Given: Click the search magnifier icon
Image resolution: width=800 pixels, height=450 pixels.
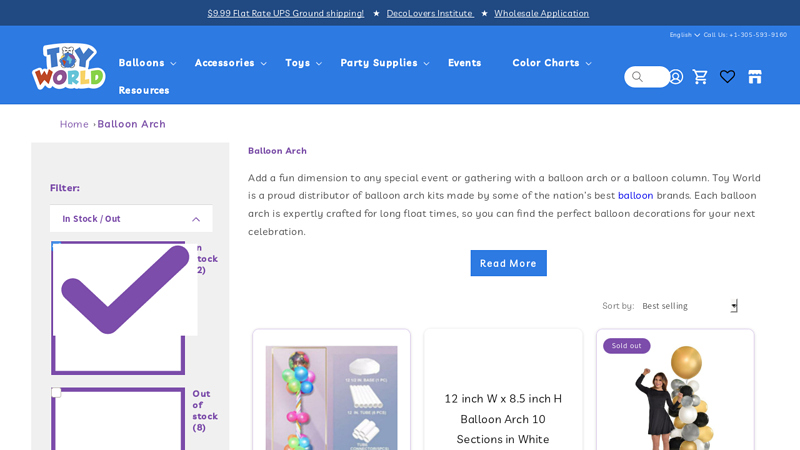Looking at the screenshot, I should (x=637, y=77).
